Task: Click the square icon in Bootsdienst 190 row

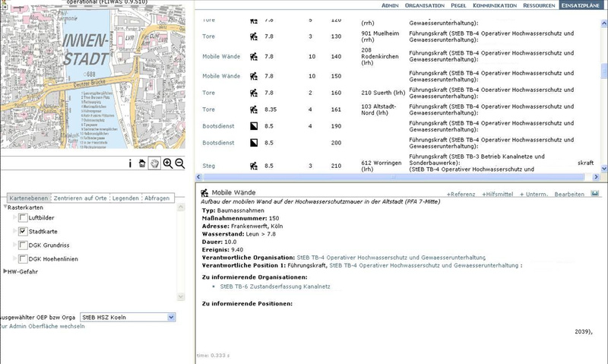Action: [x=254, y=126]
